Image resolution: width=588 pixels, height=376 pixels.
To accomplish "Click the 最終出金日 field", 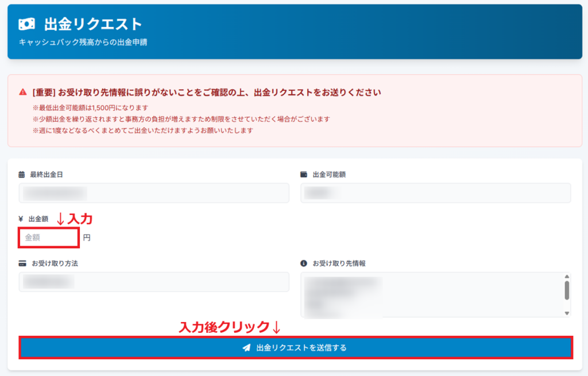I will [x=154, y=193].
